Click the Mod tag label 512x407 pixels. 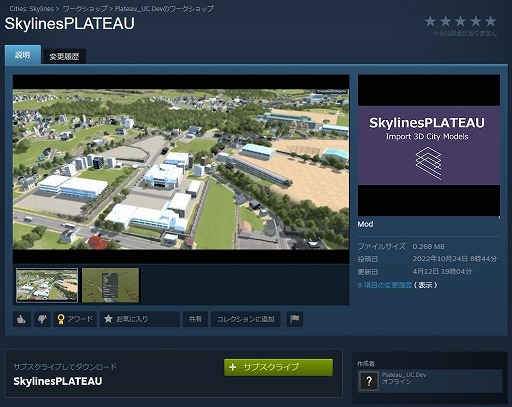tap(365, 224)
